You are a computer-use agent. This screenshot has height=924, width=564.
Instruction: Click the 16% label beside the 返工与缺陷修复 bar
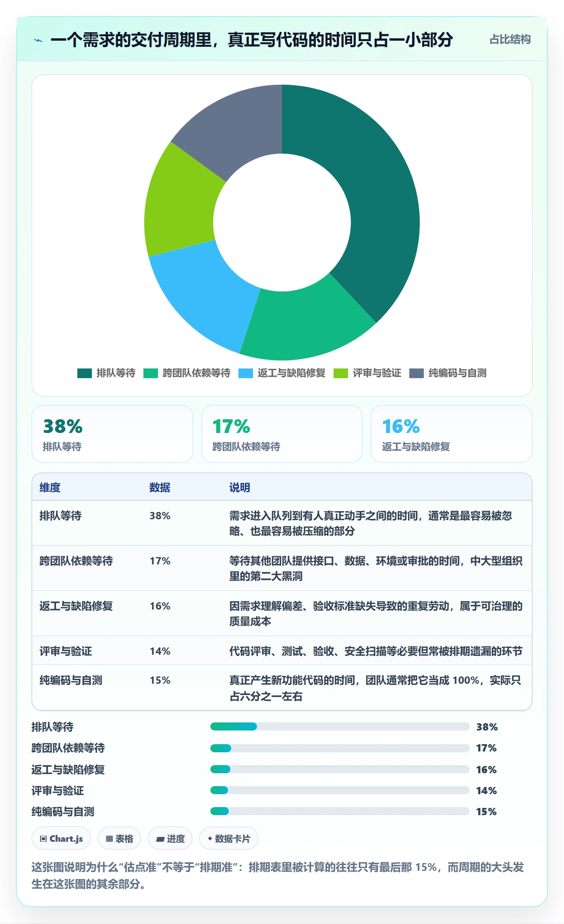point(486,770)
